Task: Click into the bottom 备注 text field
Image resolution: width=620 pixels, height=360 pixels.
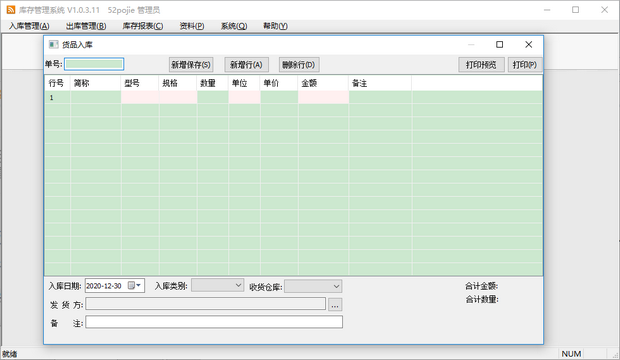Action: click(214, 322)
